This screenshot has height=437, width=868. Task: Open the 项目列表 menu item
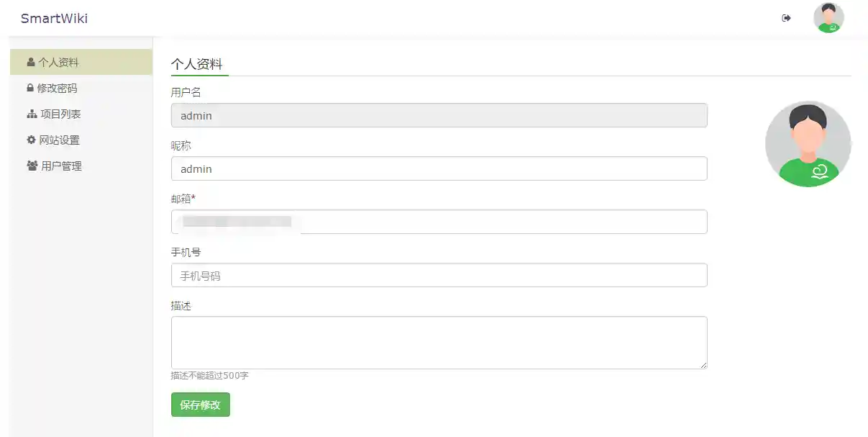coord(60,114)
